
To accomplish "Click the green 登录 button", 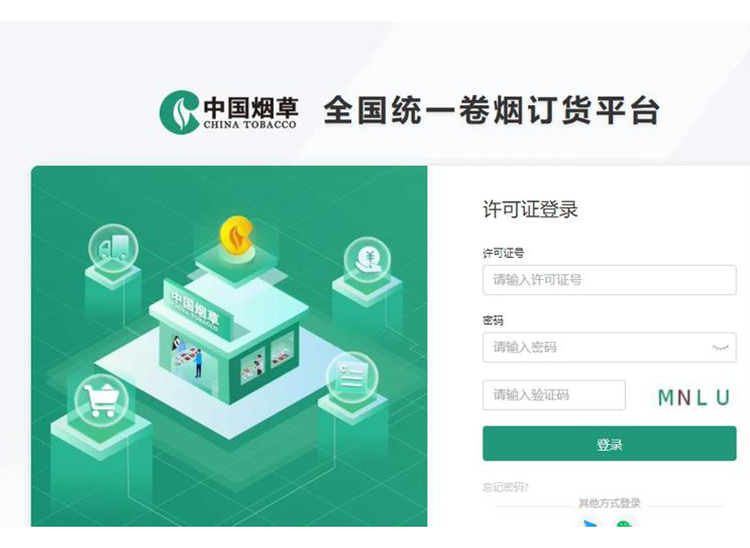I will pos(609,444).
